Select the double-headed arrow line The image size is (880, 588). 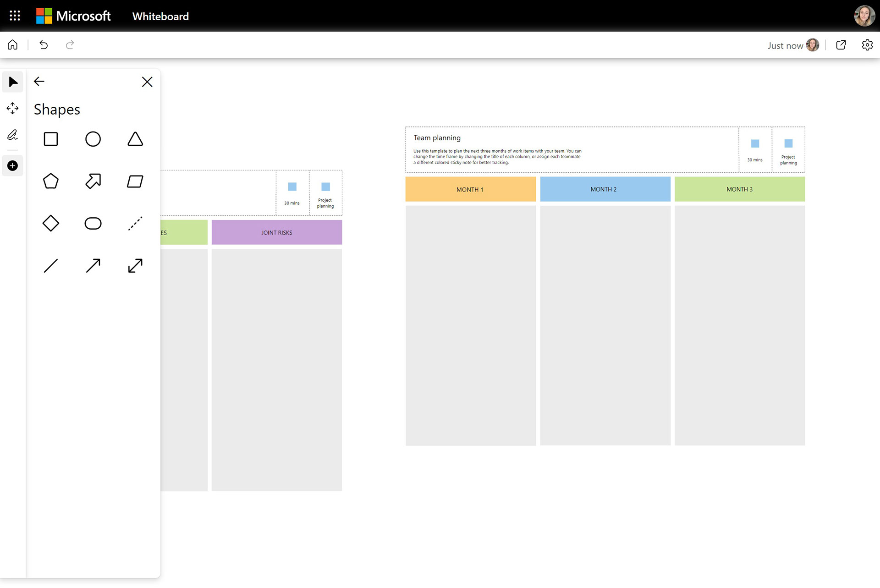[135, 266]
